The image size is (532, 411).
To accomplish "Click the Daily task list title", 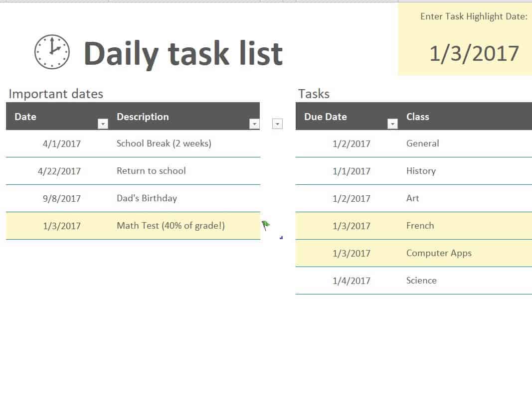I will [183, 54].
